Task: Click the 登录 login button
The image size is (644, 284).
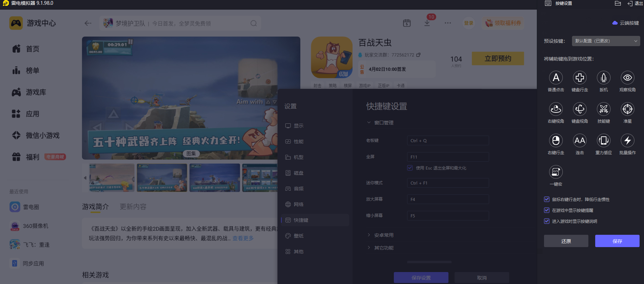Action: click(x=469, y=23)
